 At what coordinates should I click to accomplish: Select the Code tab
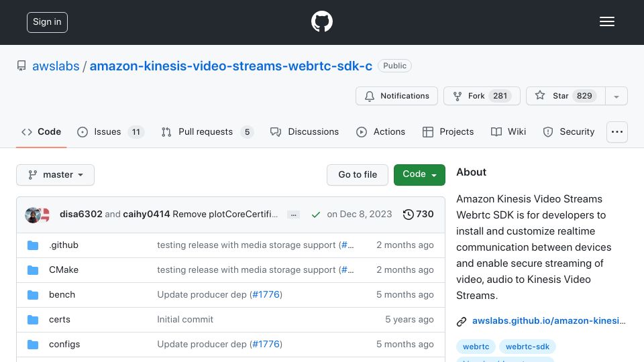(x=41, y=132)
